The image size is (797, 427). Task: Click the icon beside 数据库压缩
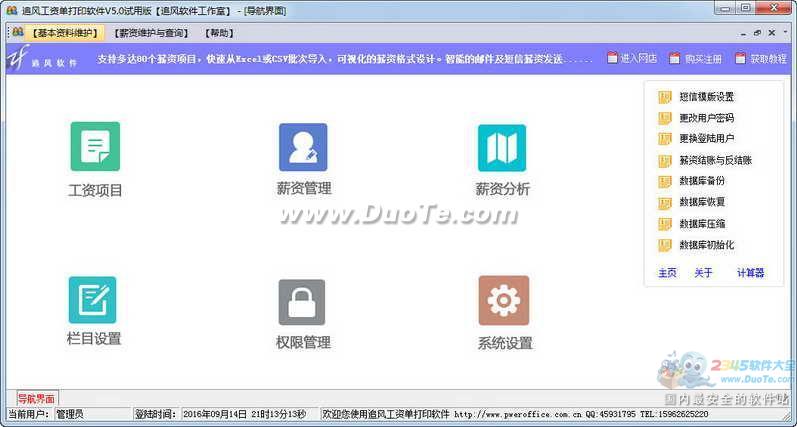coord(665,224)
